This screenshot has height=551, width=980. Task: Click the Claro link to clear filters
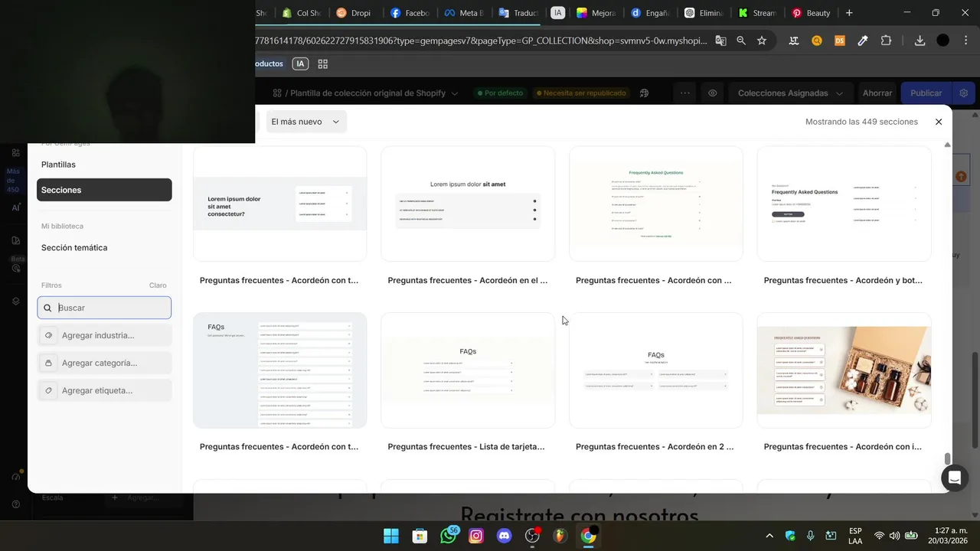(158, 285)
